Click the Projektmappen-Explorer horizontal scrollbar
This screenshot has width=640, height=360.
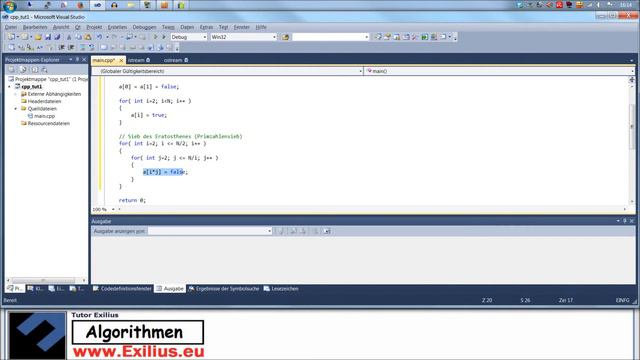coord(43,280)
